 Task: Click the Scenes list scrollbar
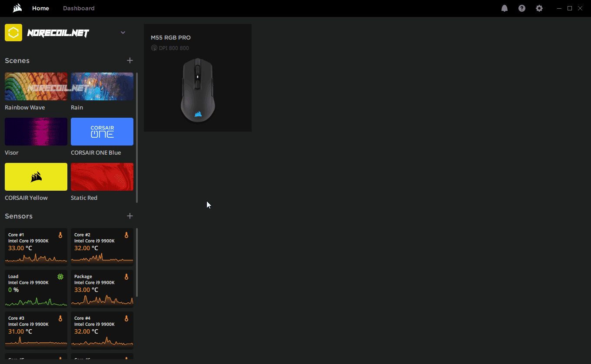tap(137, 138)
